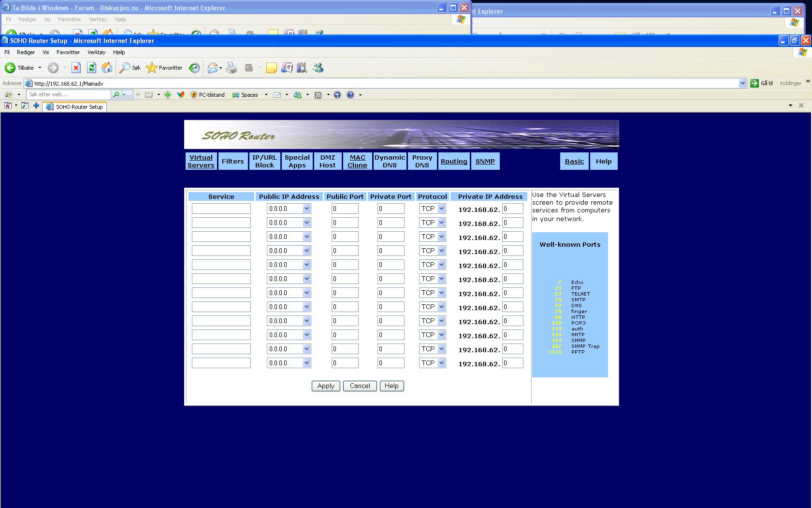
Task: Go to the DMZ Host page
Action: (327, 161)
